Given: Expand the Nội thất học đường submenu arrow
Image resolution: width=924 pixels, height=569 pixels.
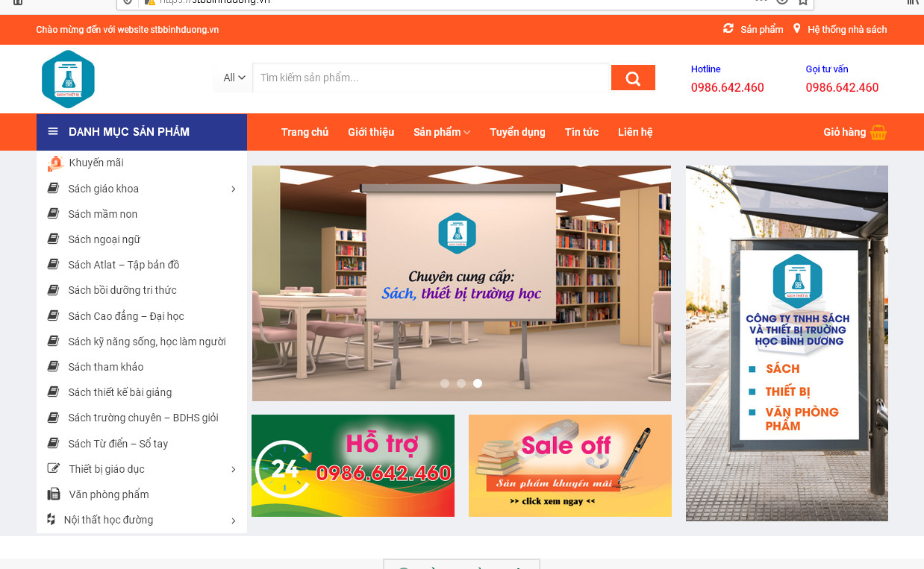Looking at the screenshot, I should click(233, 521).
